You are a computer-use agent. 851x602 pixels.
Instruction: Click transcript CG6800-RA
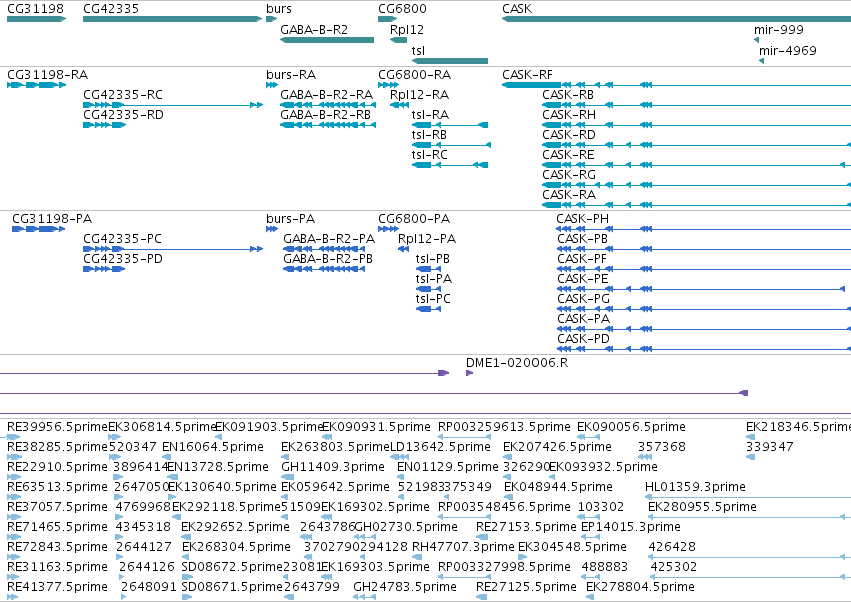pyautogui.click(x=415, y=74)
